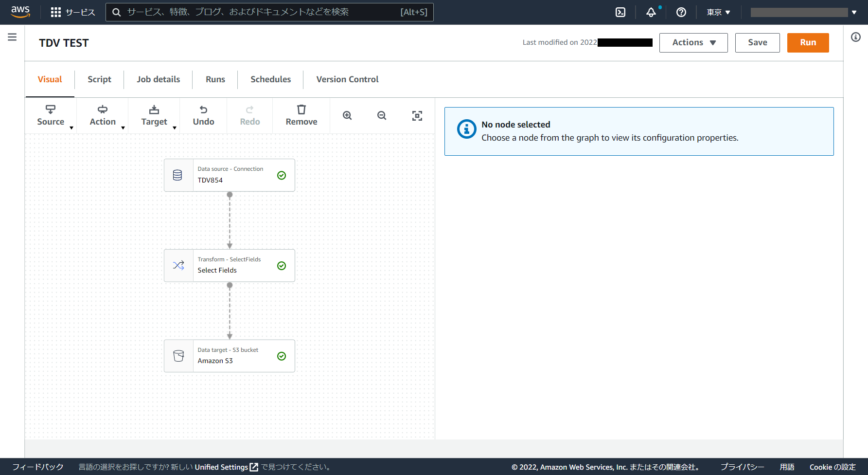868x475 pixels.
Task: Open the Version Control tab
Action: pyautogui.click(x=347, y=79)
